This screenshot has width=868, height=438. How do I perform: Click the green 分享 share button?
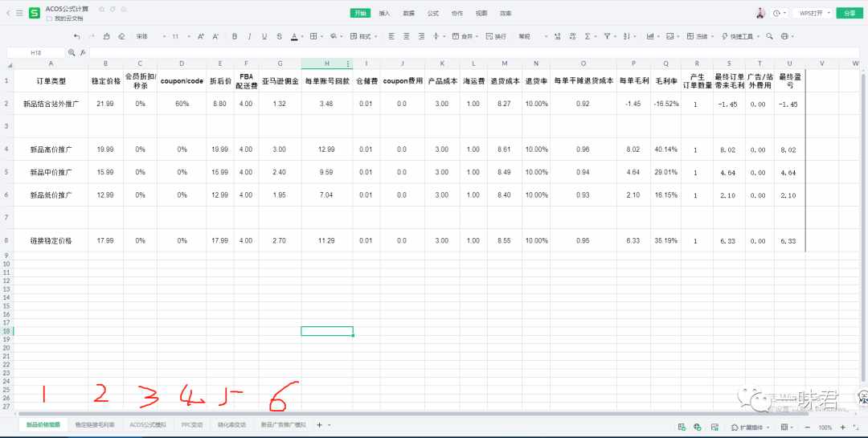click(x=850, y=14)
